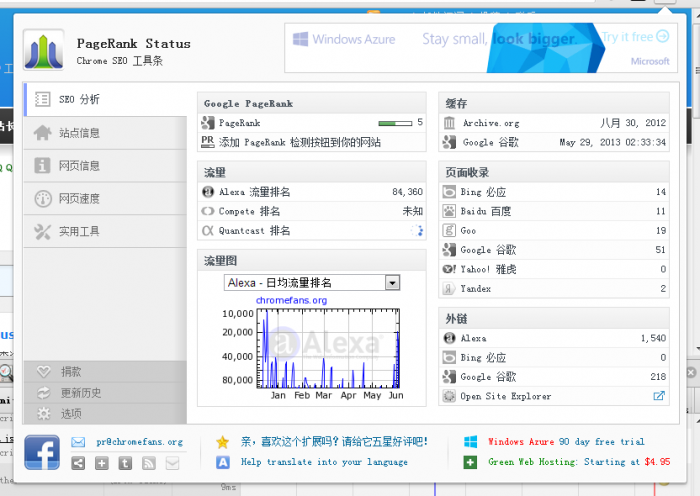Click the 捐款 donation item
This screenshot has height=496, width=700.
(106, 371)
